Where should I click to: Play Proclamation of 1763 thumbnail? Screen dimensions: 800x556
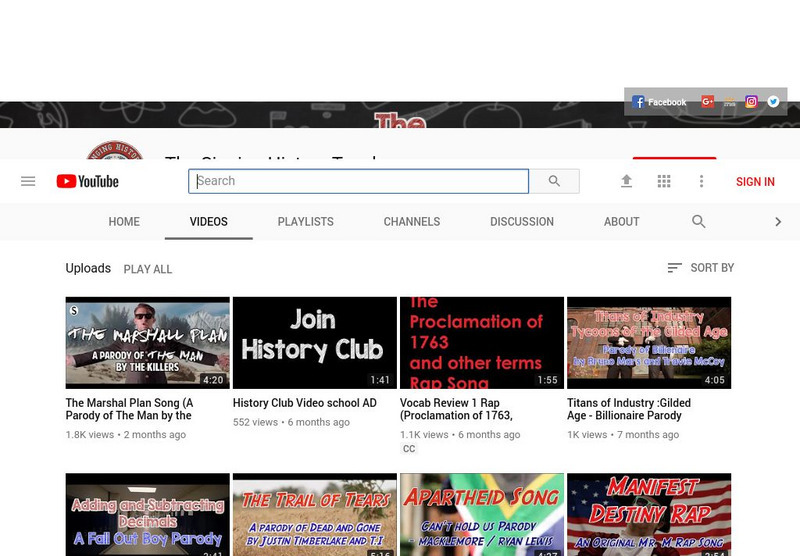(482, 343)
